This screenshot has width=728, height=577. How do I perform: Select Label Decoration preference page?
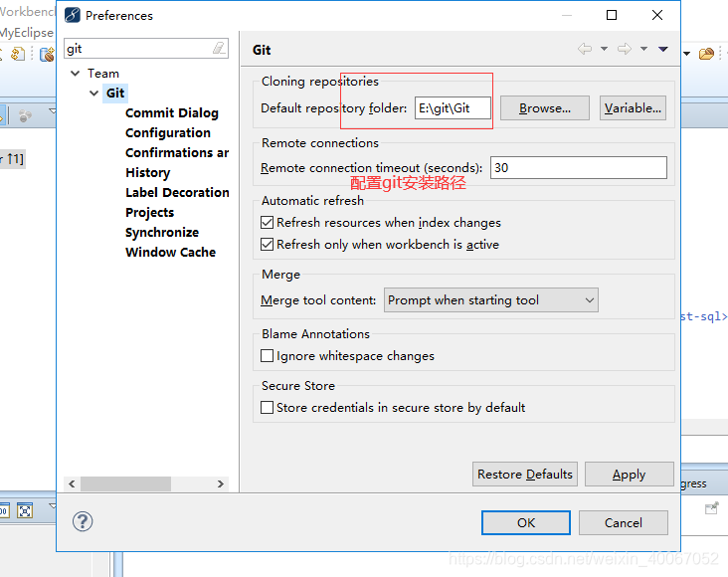click(177, 192)
